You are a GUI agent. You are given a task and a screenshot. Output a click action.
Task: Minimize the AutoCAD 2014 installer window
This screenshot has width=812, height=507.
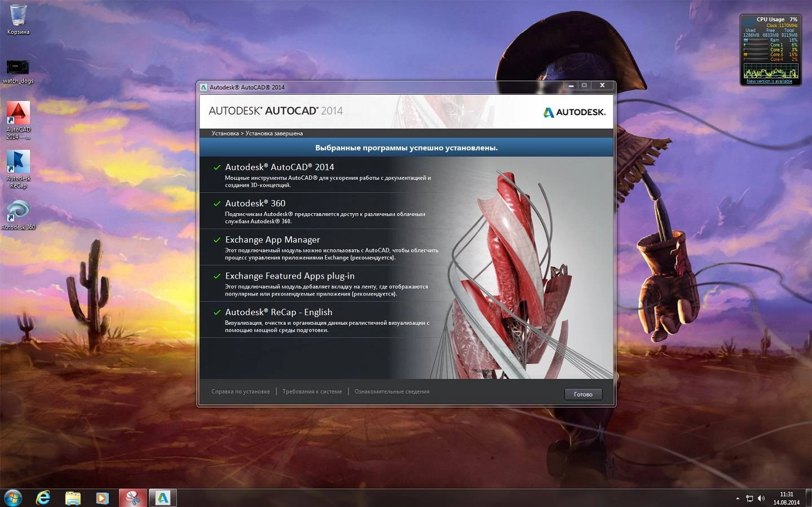(x=571, y=86)
